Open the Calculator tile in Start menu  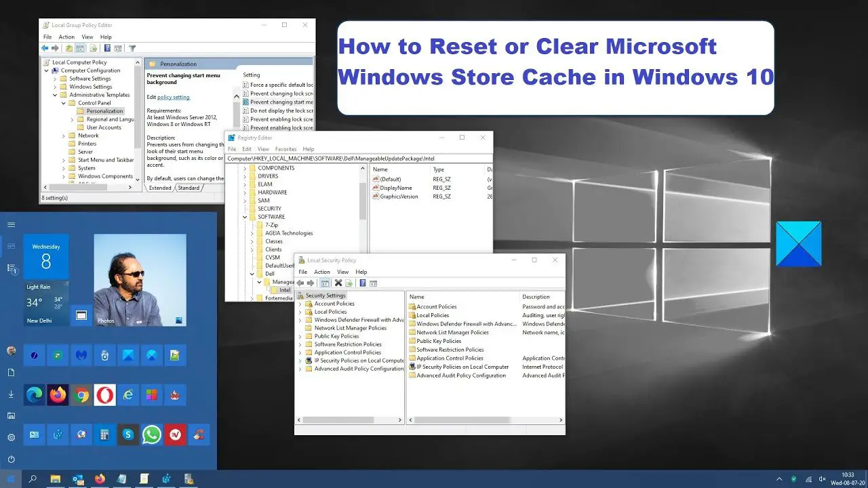coord(105,434)
